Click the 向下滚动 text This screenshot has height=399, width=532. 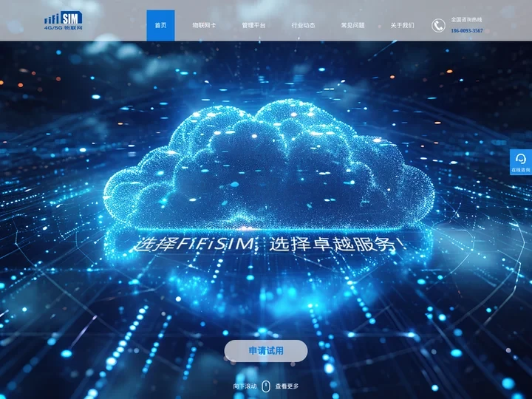[x=245, y=386]
